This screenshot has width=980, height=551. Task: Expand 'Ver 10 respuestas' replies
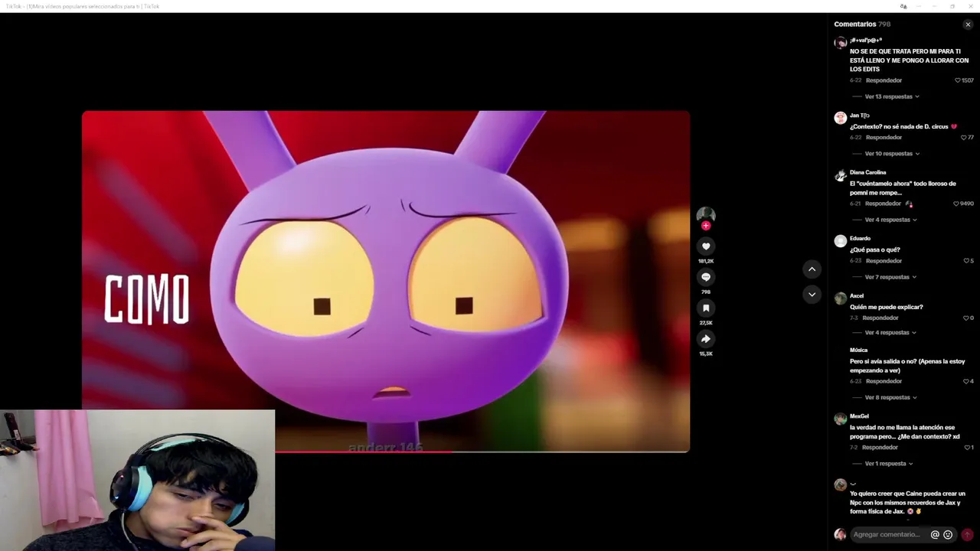(x=892, y=154)
